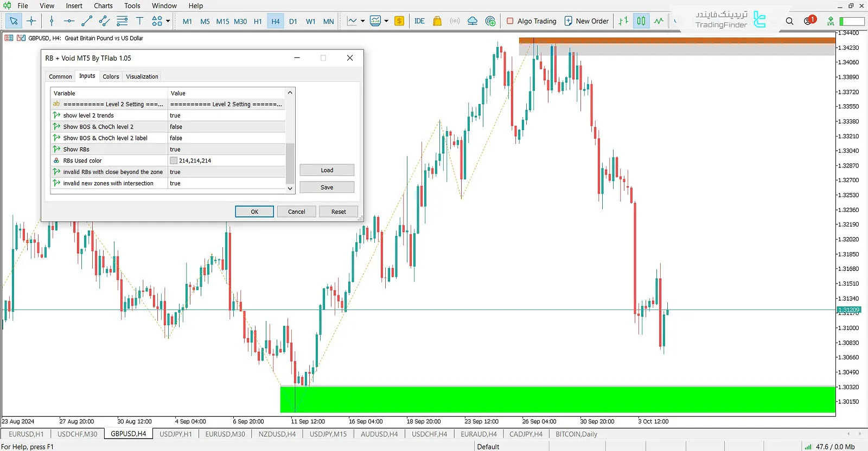This screenshot has width=868, height=451.
Task: Switch to the USDJPY,H1 chart tab
Action: coord(175,434)
